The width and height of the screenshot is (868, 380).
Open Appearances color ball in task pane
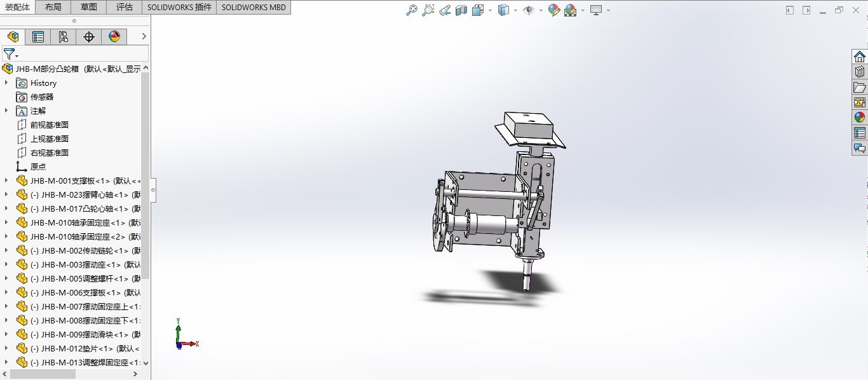point(860,118)
